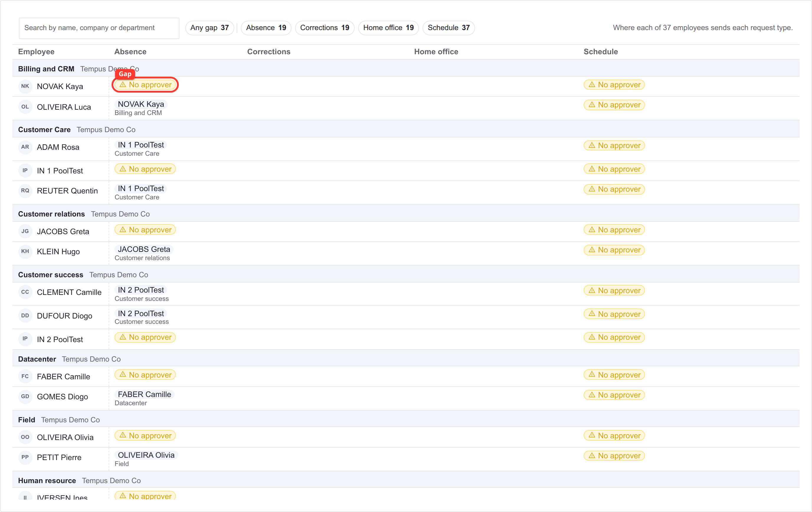
Task: Open NOVAK Kaya approver chip for OLIVEIRA Luca
Action: [141, 104]
